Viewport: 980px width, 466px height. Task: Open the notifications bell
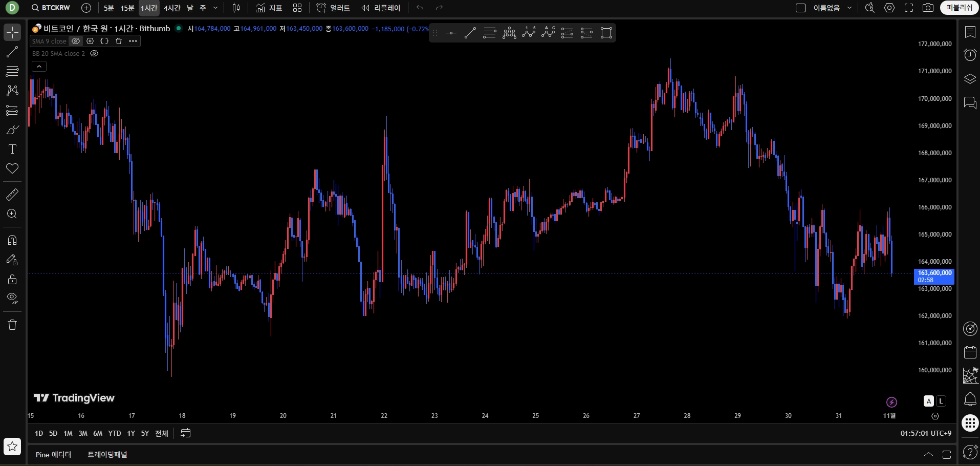pyautogui.click(x=970, y=399)
